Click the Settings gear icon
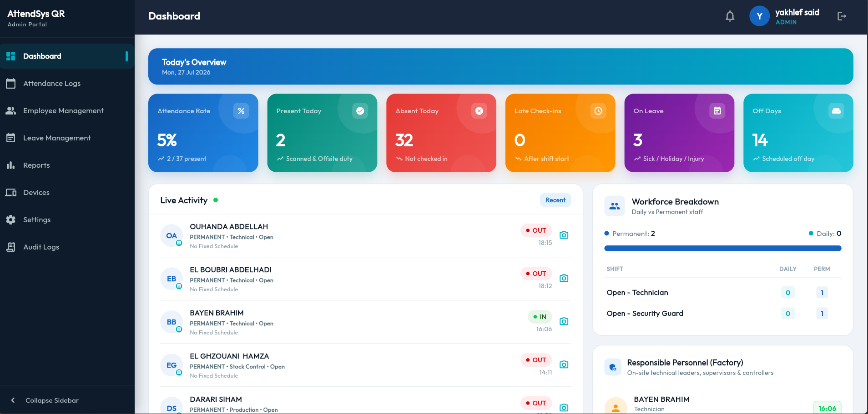 [x=11, y=220]
